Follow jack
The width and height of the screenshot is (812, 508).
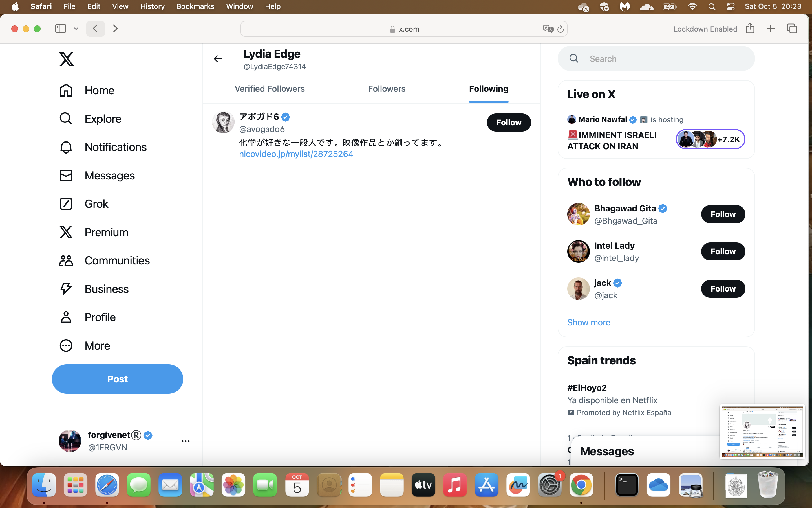pyautogui.click(x=723, y=289)
